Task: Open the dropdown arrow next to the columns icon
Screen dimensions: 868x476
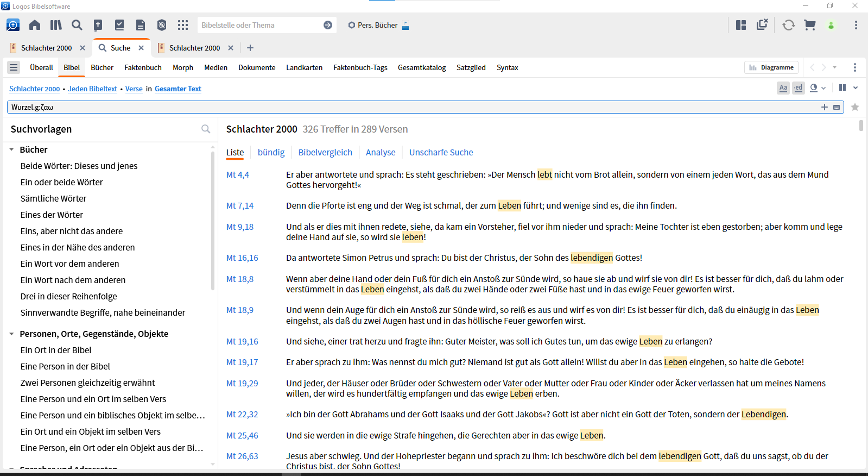Action: (x=856, y=87)
